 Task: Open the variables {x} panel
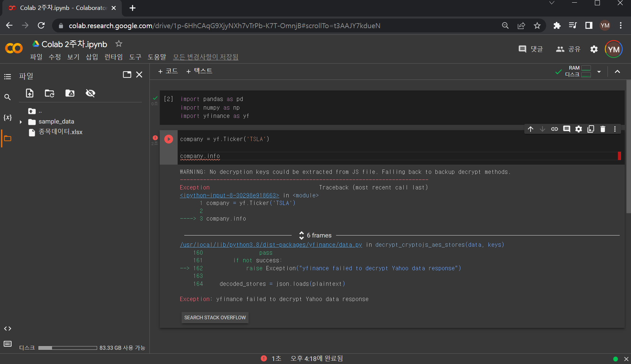coord(7,118)
